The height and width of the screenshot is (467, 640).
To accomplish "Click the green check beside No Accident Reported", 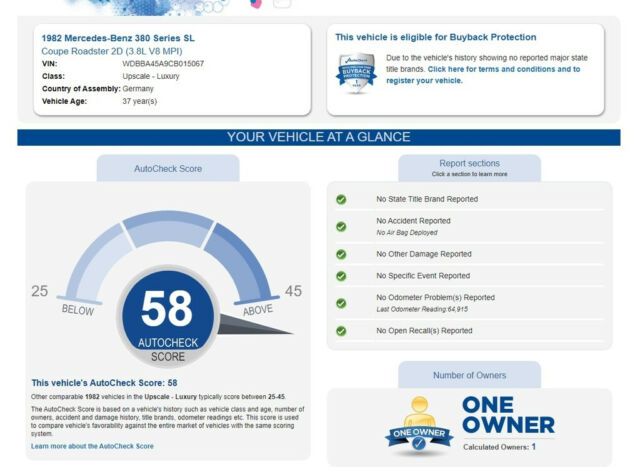I will 341,226.
